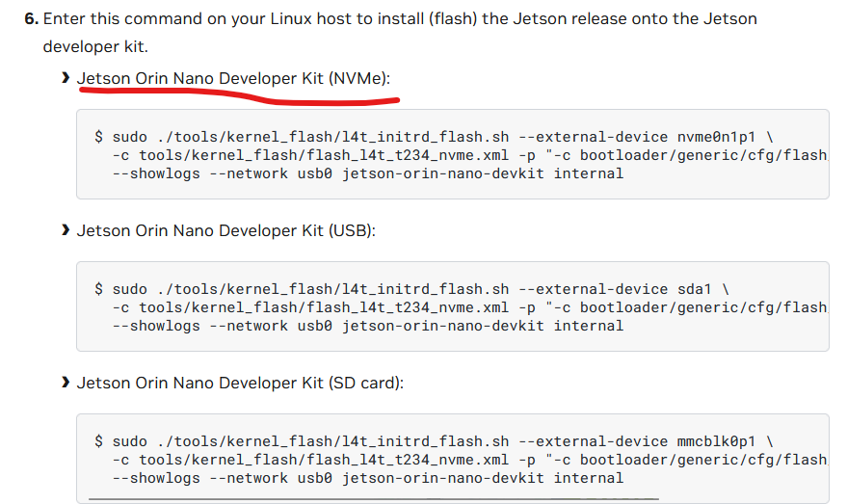The width and height of the screenshot is (847, 504).
Task: Click the chevron before the USB heading
Action: coord(66,230)
